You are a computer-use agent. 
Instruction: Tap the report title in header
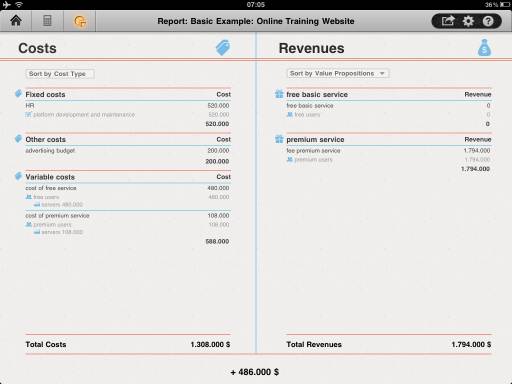[256, 21]
